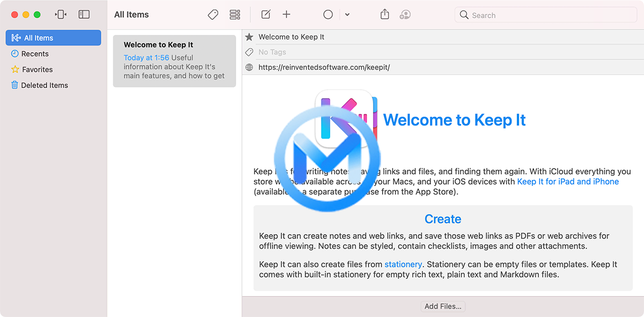Image resolution: width=644 pixels, height=317 pixels.
Task: Open Deleted Items in the sidebar
Action: tap(44, 85)
